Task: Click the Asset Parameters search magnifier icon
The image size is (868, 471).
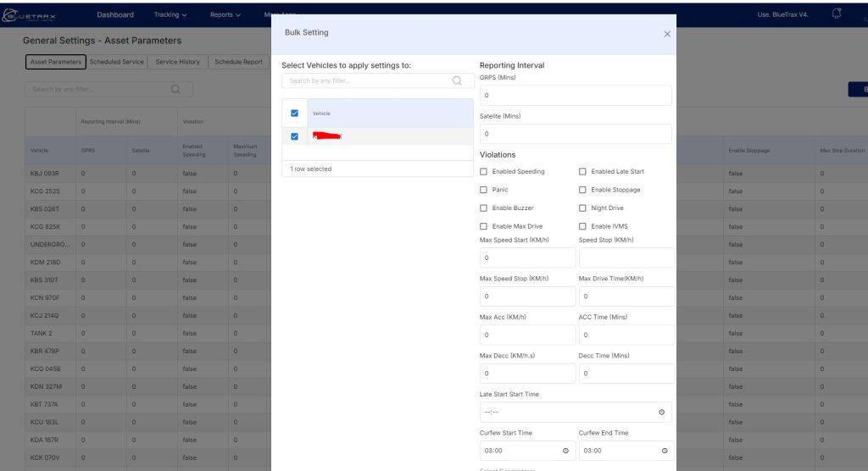Action: click(x=176, y=89)
